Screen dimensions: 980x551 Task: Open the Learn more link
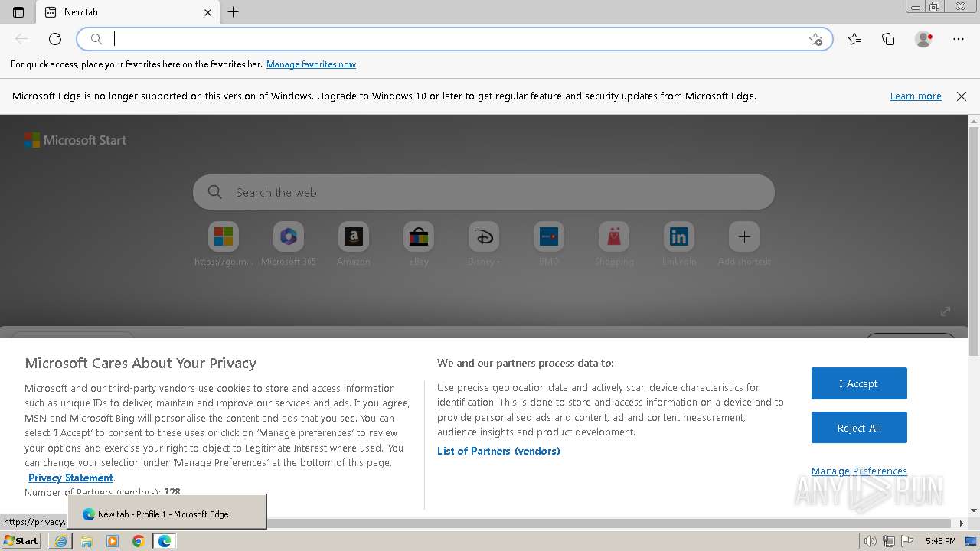[x=916, y=96]
